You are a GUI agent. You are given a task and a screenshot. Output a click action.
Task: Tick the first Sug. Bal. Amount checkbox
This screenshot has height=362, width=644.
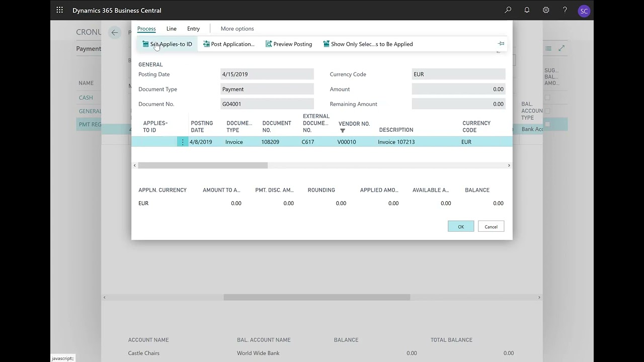547,98
